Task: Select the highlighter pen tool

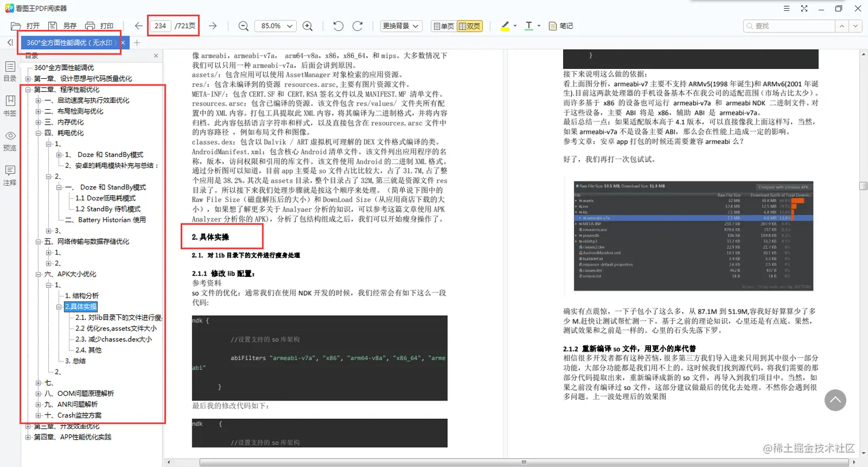Action: (x=505, y=26)
